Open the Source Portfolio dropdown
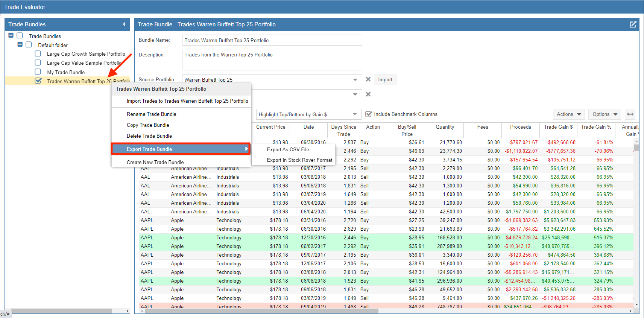Screen dimensions: 644x318 [x=355, y=80]
